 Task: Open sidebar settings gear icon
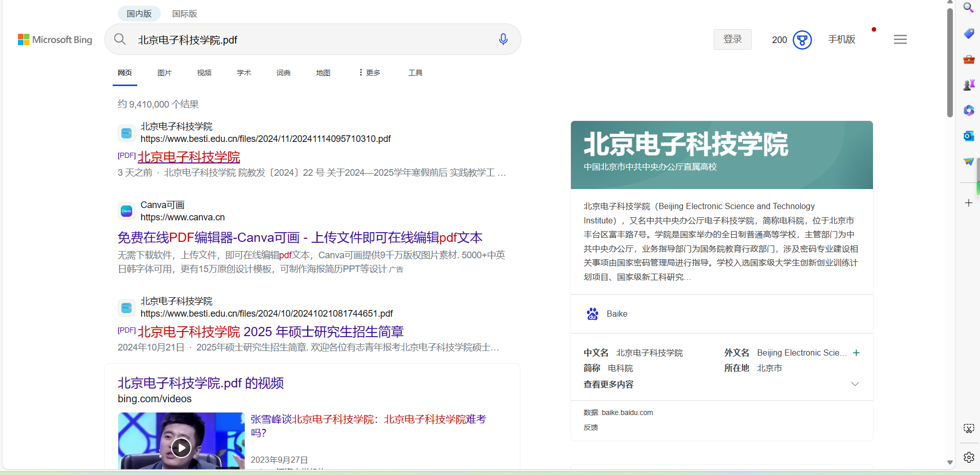tap(968, 457)
